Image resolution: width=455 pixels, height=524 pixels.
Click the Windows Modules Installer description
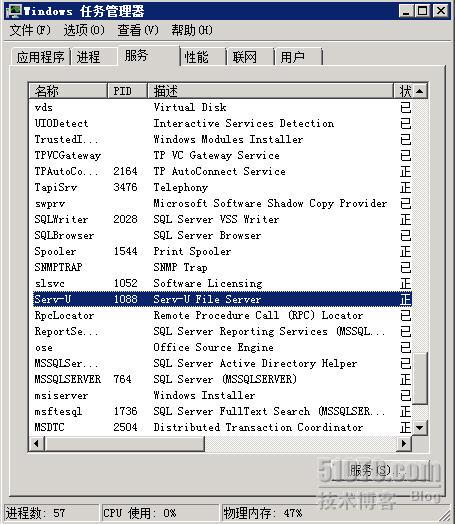click(x=228, y=139)
